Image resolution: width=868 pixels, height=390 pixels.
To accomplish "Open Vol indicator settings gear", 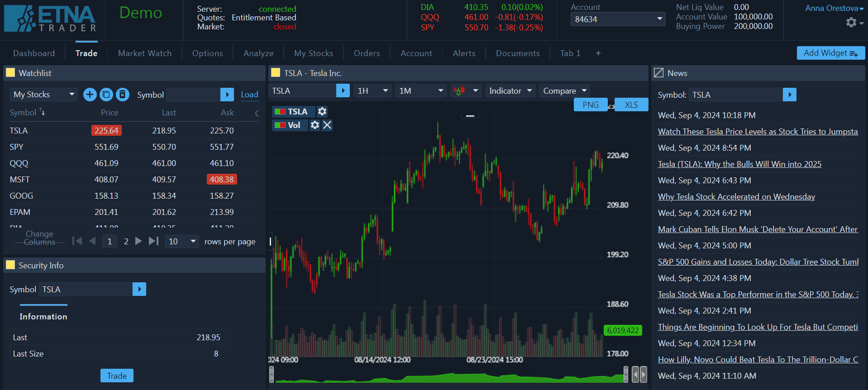I will 315,125.
